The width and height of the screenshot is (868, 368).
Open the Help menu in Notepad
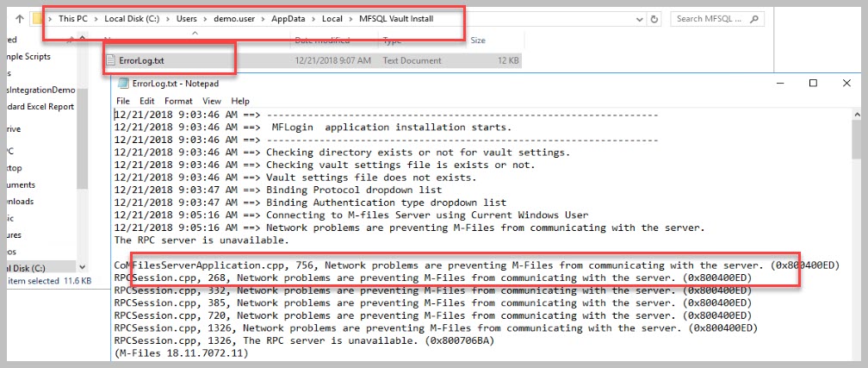click(240, 101)
